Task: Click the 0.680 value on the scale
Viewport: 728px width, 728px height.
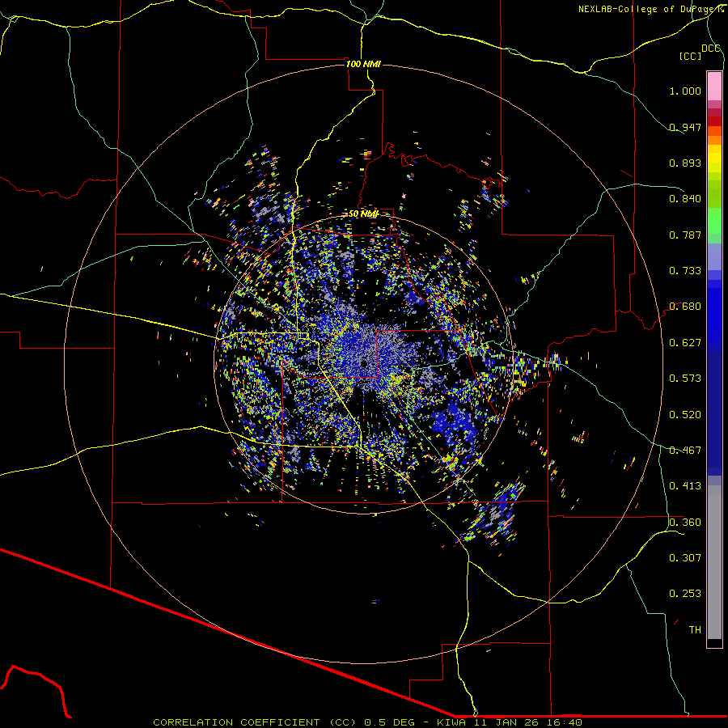Action: (685, 307)
